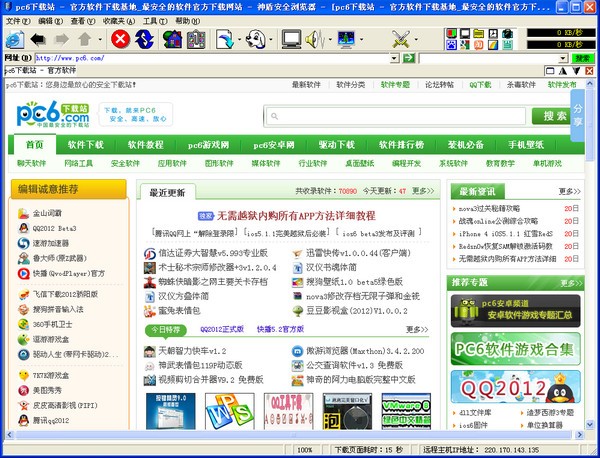
Task: Click the 100% zoom level in status bar
Action: coord(305,450)
